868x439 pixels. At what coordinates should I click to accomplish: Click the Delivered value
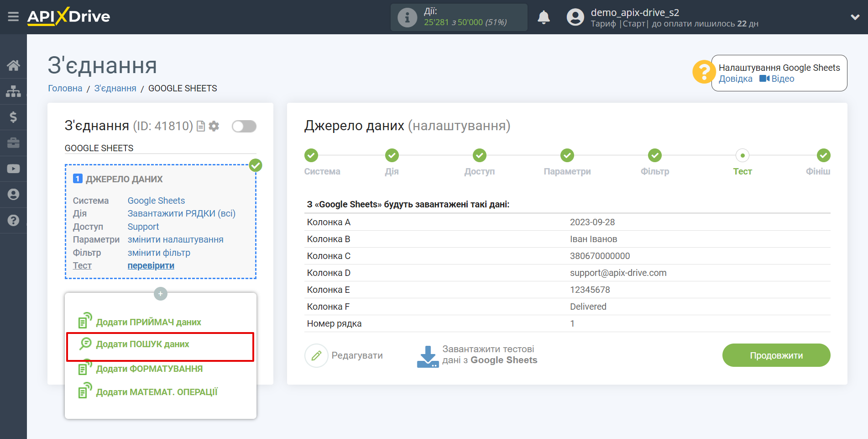click(x=588, y=307)
